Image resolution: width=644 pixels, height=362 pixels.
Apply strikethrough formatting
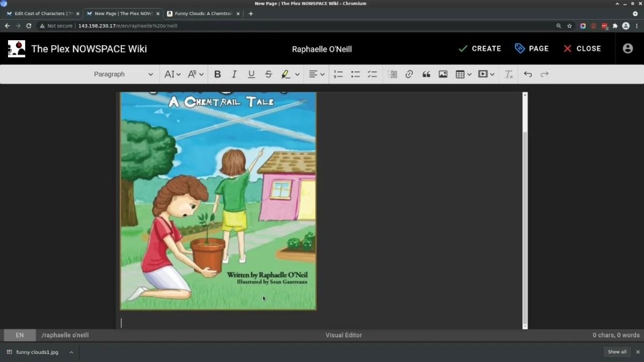tap(268, 75)
